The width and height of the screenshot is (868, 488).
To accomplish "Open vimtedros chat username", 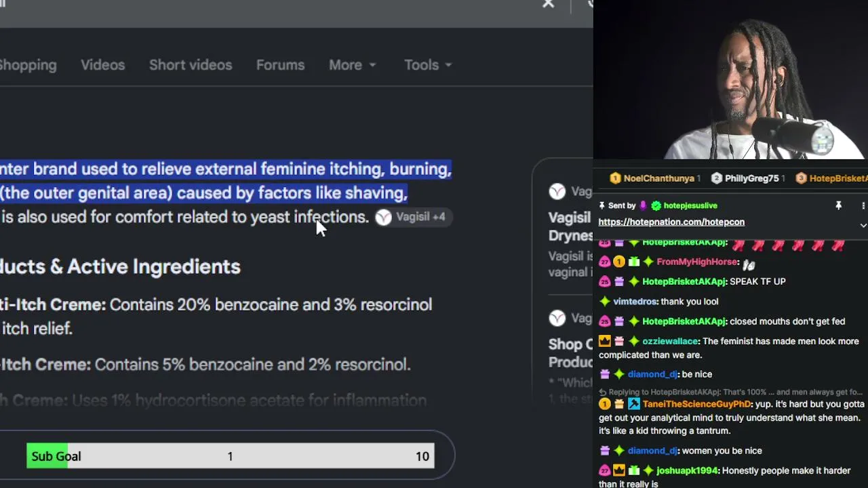I will tap(635, 302).
